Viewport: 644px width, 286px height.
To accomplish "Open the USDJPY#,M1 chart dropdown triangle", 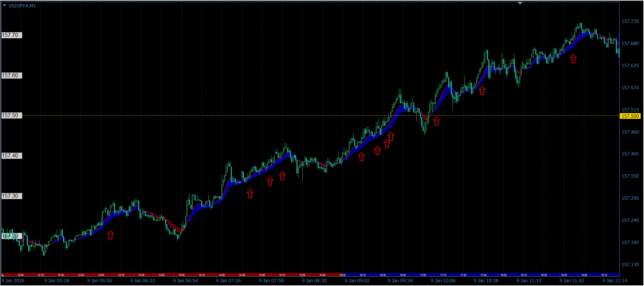I will [4, 6].
